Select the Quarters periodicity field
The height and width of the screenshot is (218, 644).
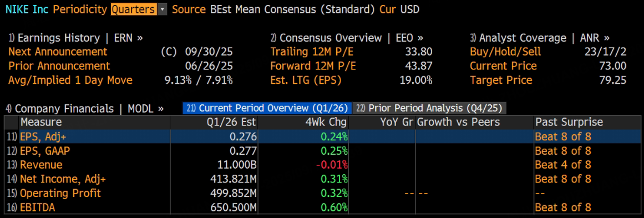pos(134,9)
